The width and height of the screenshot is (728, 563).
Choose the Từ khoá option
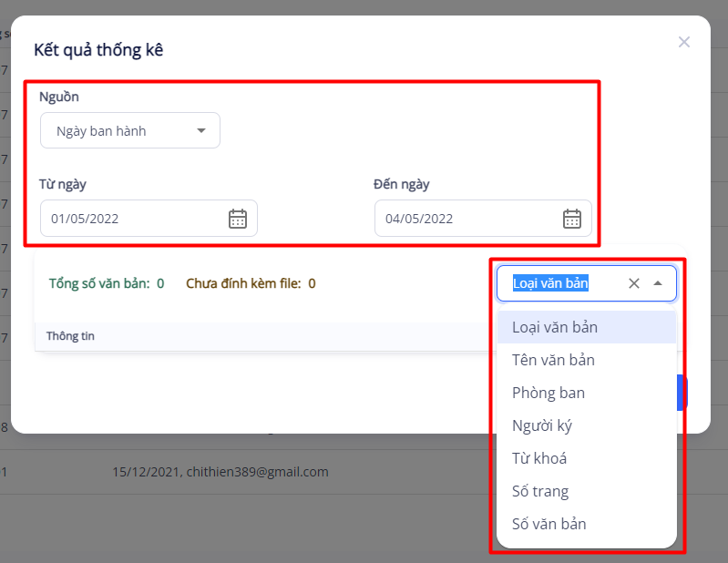click(539, 458)
